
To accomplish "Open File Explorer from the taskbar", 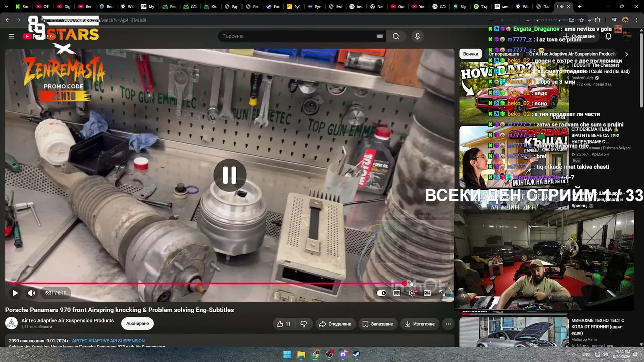I will [301, 354].
